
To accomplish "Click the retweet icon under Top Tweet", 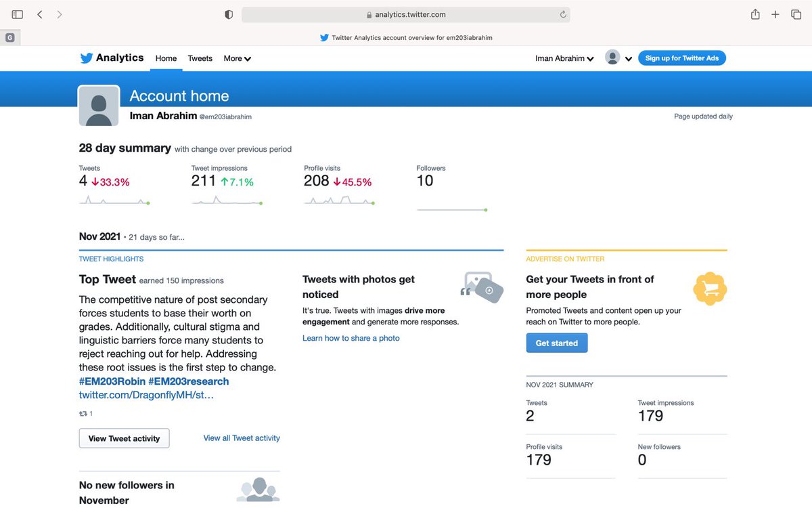I will tap(83, 413).
